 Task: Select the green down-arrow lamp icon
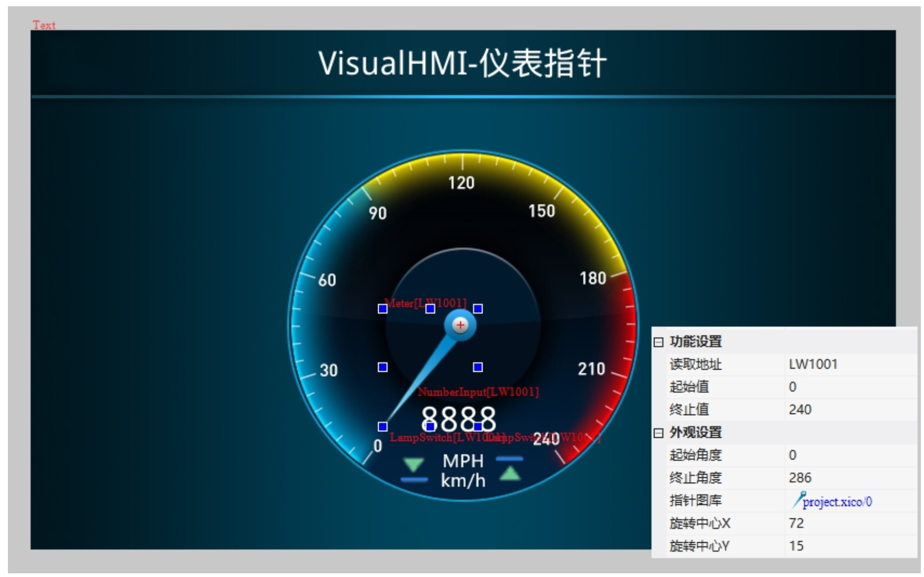pyautogui.click(x=413, y=464)
